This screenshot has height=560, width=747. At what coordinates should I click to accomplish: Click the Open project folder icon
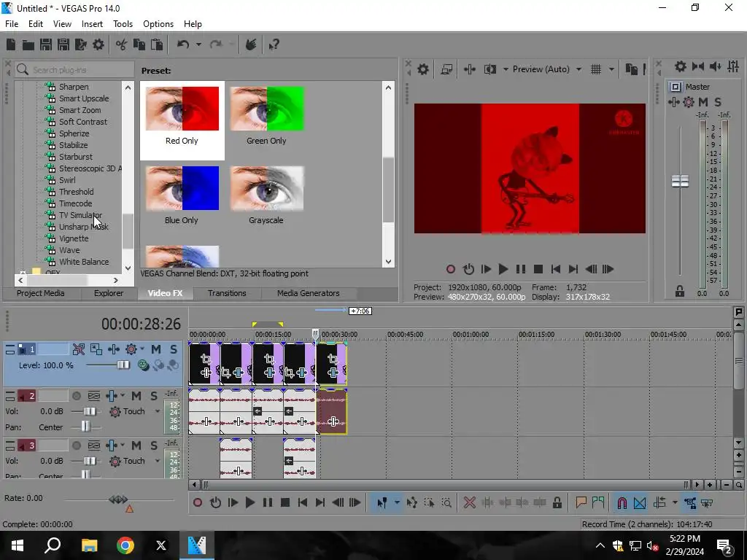point(28,44)
